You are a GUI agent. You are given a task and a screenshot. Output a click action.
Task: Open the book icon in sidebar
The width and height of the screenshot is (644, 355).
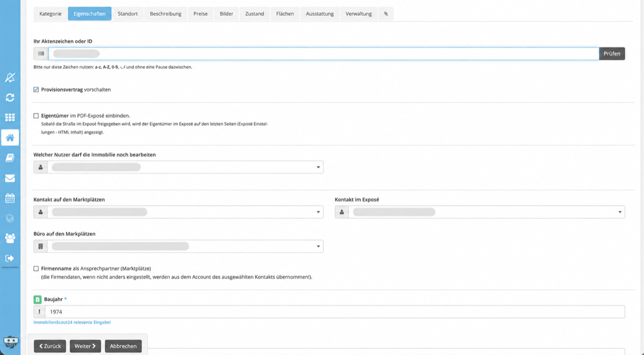pos(10,158)
